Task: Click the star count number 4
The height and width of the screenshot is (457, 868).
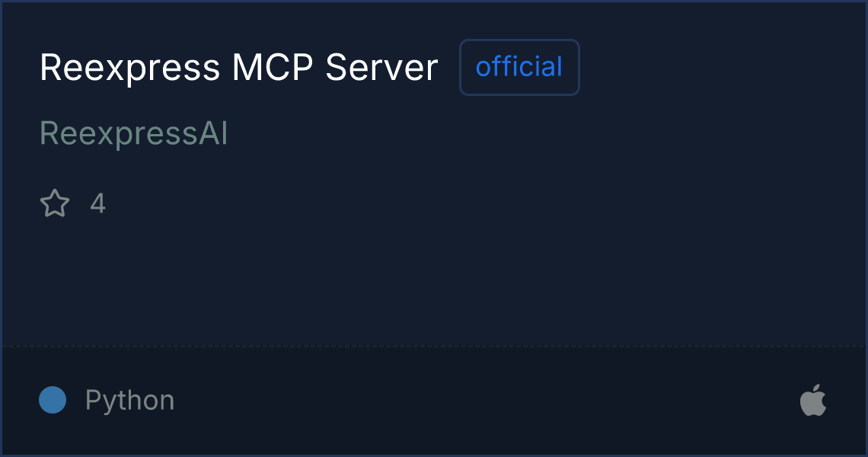Action: pyautogui.click(x=98, y=204)
